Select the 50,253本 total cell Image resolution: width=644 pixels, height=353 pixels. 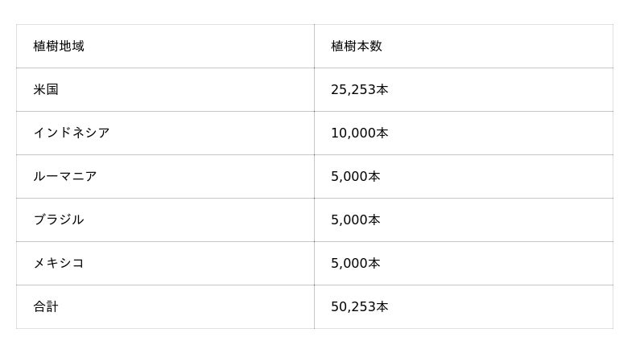pos(359,307)
